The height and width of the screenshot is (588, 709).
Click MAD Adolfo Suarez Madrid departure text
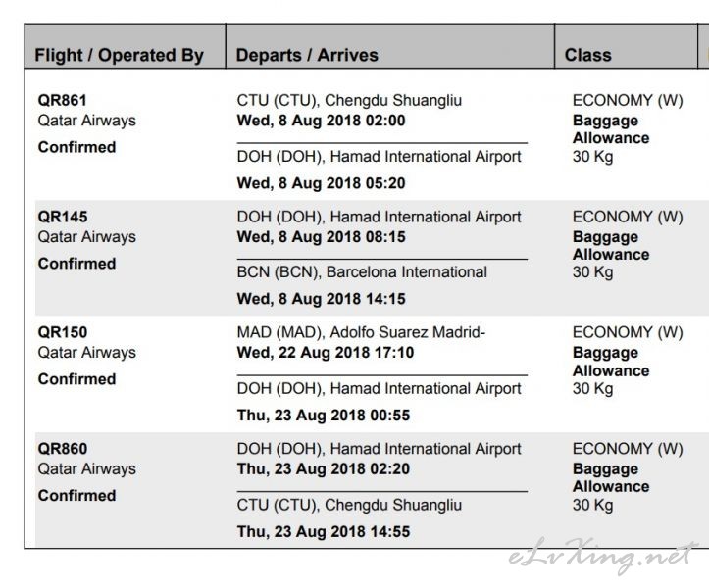click(361, 332)
